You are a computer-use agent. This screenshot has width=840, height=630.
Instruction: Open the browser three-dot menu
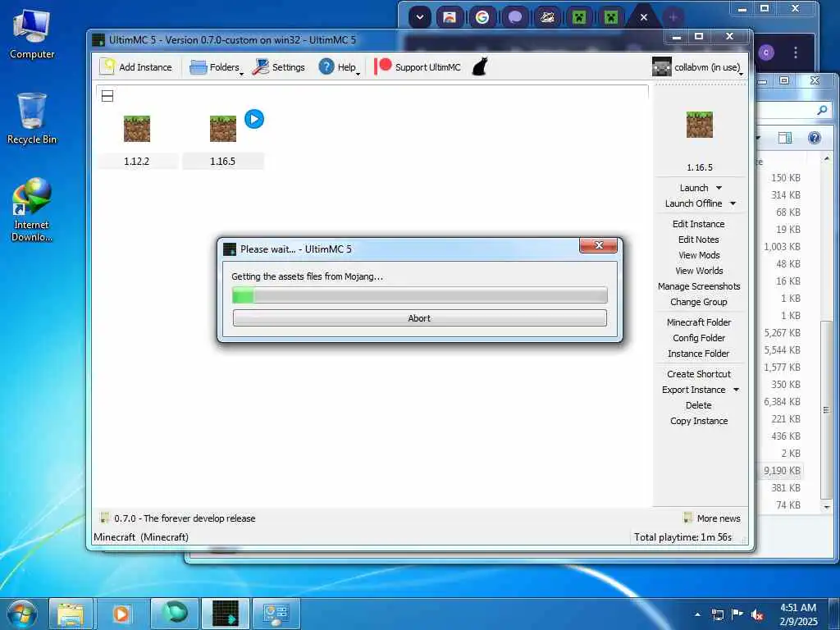pos(796,52)
